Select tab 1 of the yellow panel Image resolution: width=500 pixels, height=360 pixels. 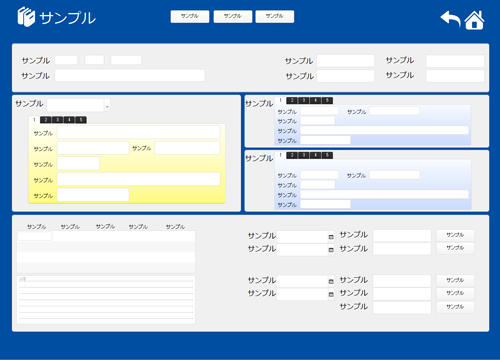click(34, 120)
